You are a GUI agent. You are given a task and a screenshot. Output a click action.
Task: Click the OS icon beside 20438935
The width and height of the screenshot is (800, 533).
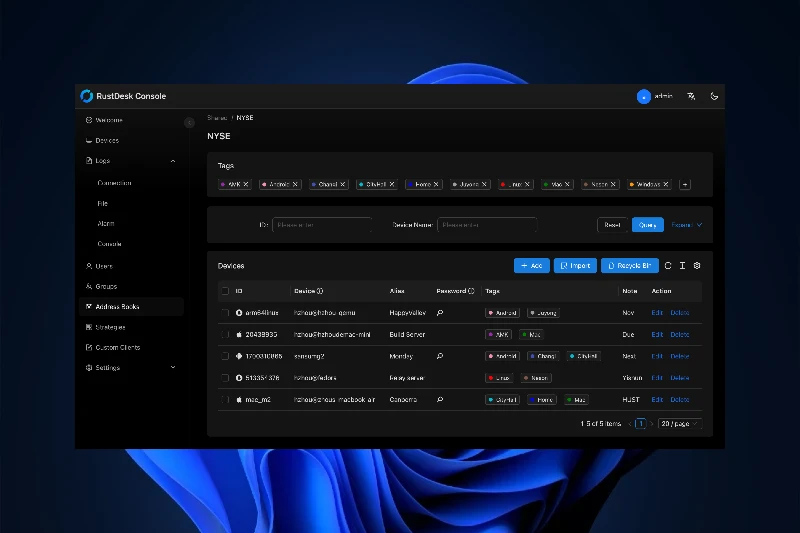coord(239,335)
